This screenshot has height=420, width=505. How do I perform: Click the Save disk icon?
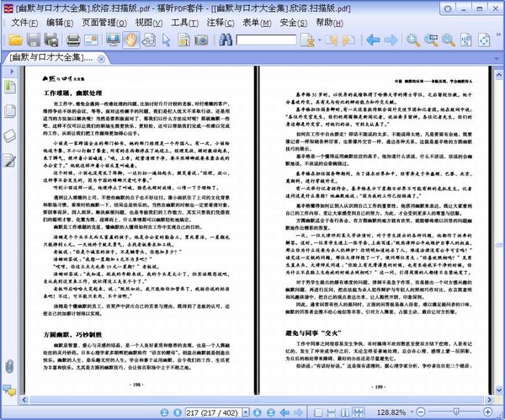coord(33,40)
